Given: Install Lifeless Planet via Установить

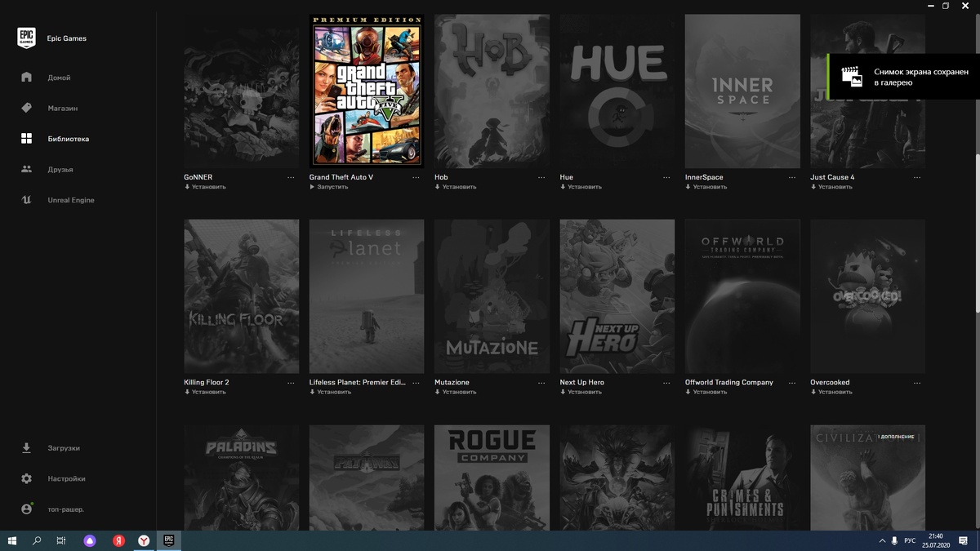Looking at the screenshot, I should tap(330, 392).
